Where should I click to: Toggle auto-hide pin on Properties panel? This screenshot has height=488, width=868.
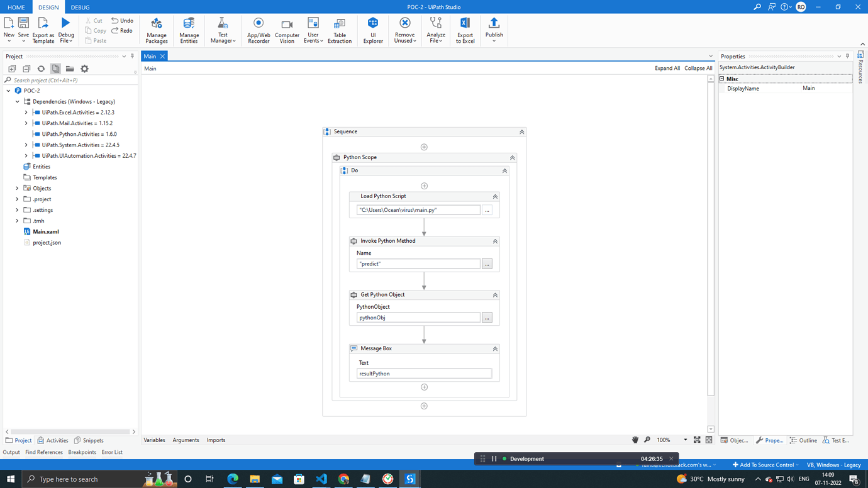point(847,57)
